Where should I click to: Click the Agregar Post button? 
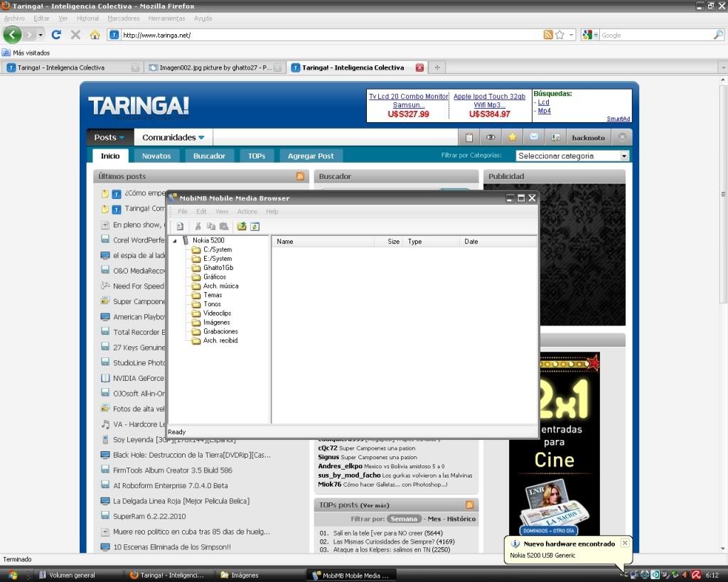click(x=311, y=156)
